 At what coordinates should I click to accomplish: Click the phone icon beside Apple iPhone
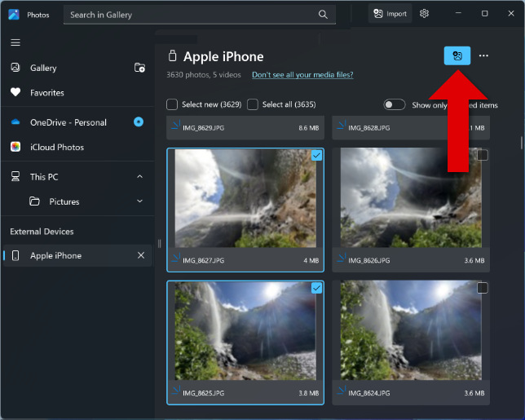point(15,255)
